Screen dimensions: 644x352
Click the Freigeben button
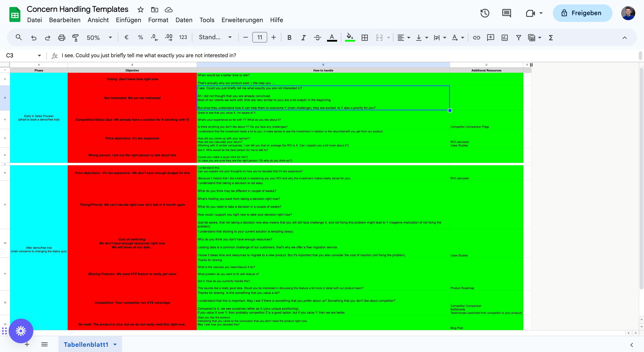coord(582,13)
